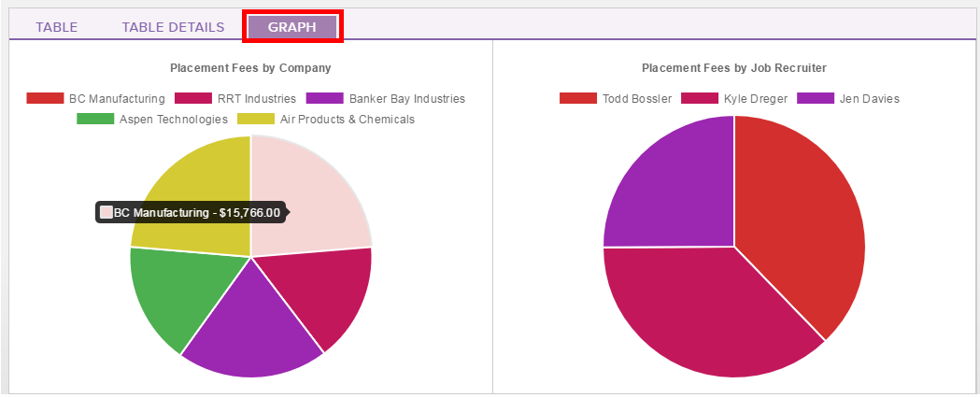
Task: Click the Aspen Technologies legend label
Action: pos(174,120)
